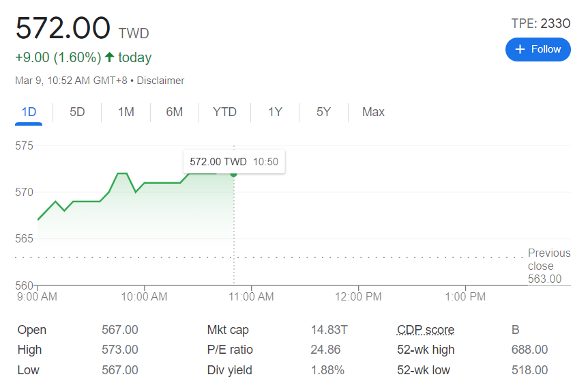The height and width of the screenshot is (392, 588).
Task: Open the Disclaimer link
Action: (x=161, y=81)
